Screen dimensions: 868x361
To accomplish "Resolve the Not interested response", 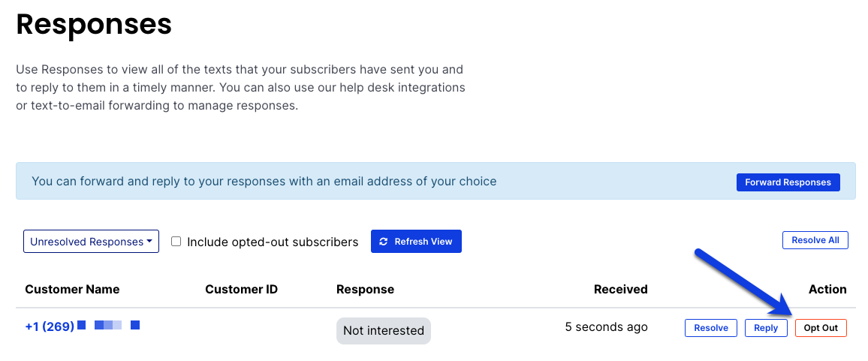I will 711,328.
